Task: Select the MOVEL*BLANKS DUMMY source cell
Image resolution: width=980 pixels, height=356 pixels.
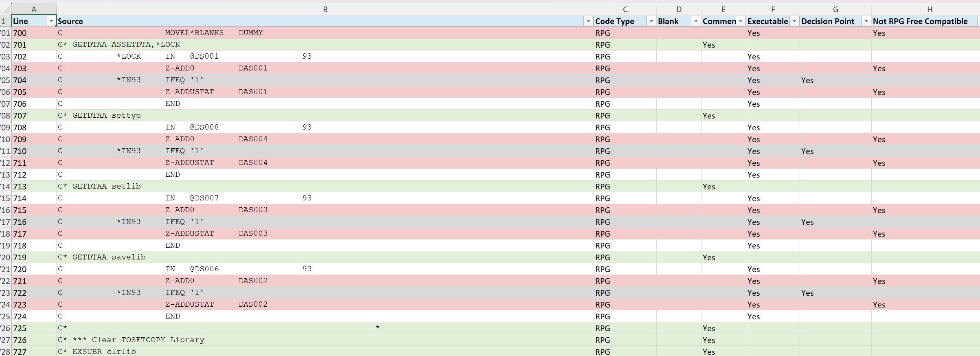Action: [x=325, y=33]
